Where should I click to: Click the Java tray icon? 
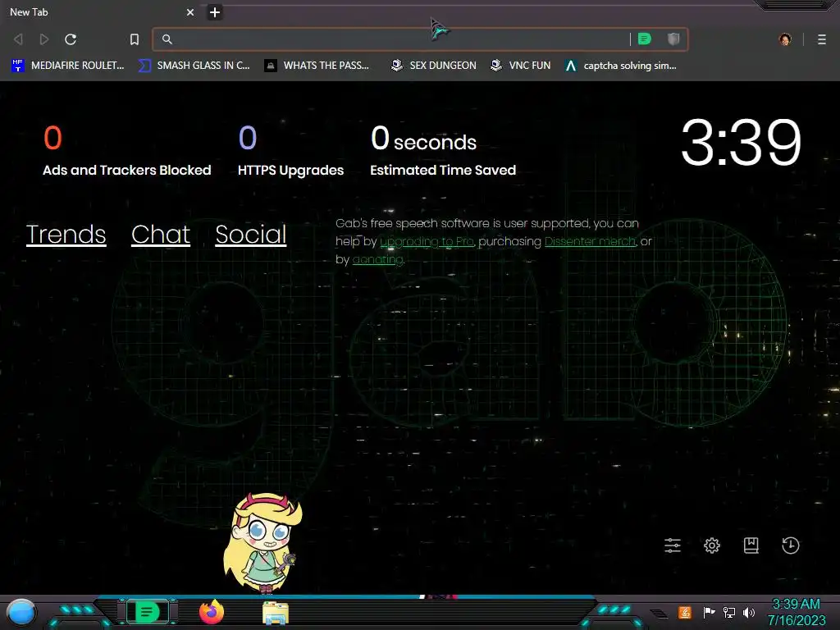point(685,612)
